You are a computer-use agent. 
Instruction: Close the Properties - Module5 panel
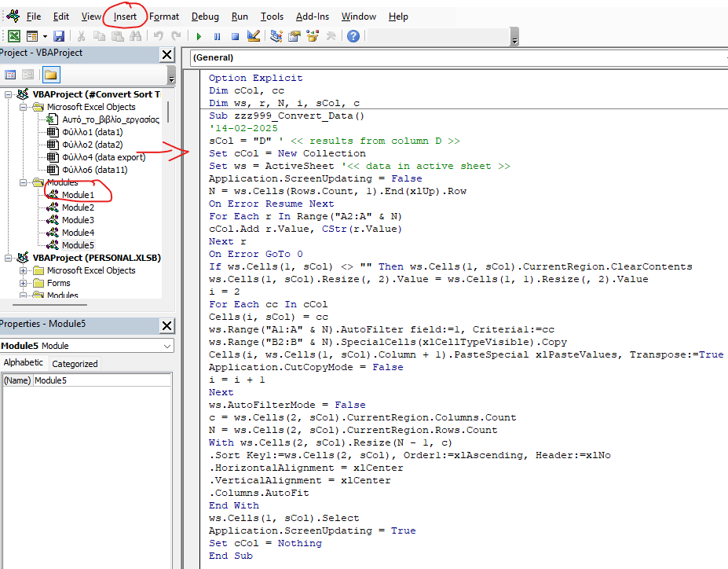click(x=166, y=325)
